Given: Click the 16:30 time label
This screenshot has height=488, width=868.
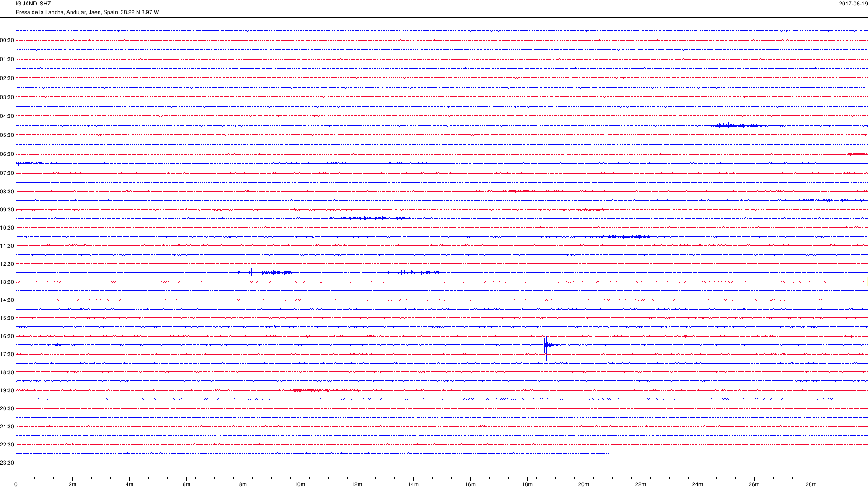Looking at the screenshot, I should pos(7,337).
